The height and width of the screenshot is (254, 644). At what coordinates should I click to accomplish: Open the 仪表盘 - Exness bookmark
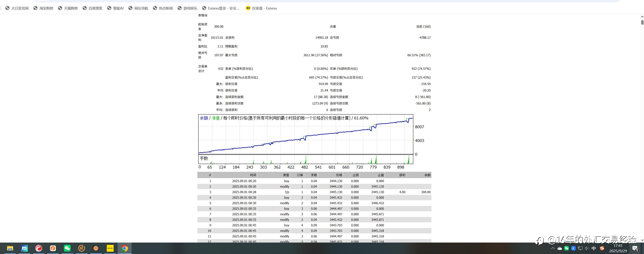pyautogui.click(x=262, y=8)
